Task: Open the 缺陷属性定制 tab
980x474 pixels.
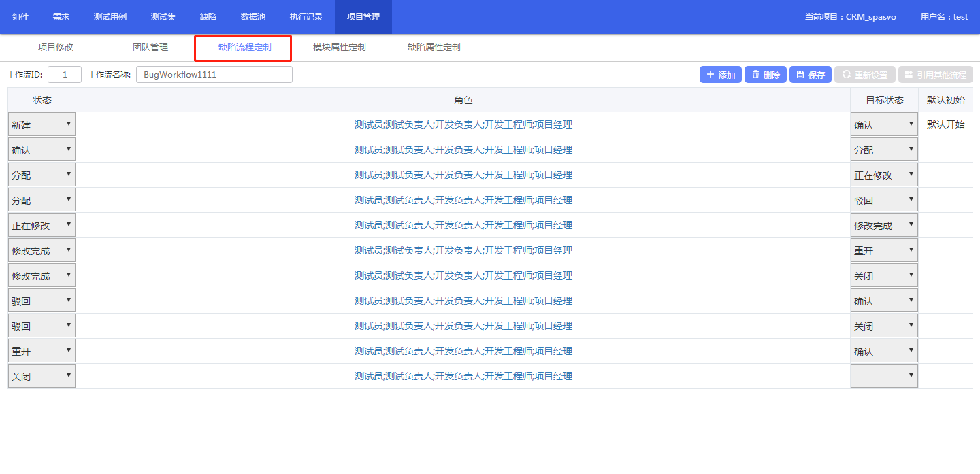Action: 434,48
